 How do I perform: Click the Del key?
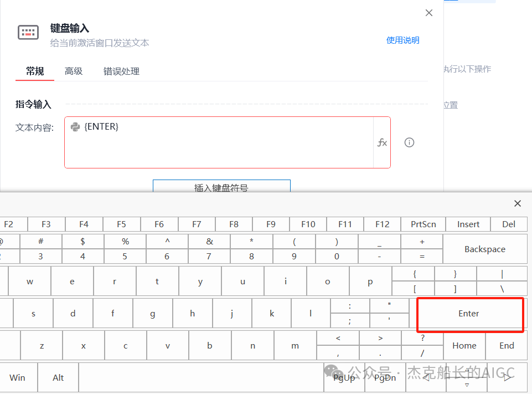point(509,224)
